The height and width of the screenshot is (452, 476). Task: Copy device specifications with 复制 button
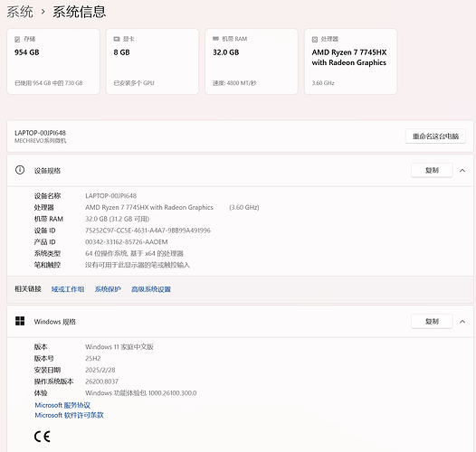click(x=432, y=170)
